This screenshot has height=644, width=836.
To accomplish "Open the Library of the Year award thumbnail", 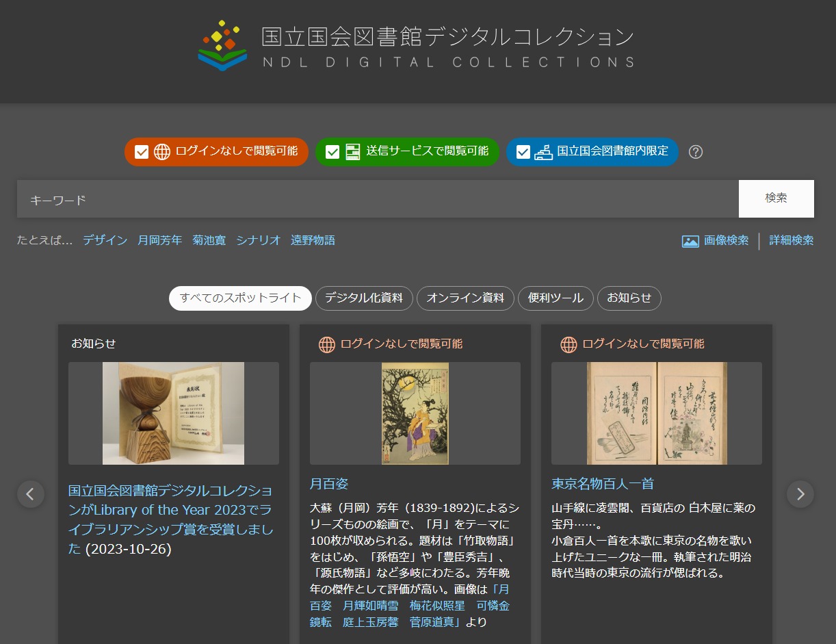I will coord(174,413).
